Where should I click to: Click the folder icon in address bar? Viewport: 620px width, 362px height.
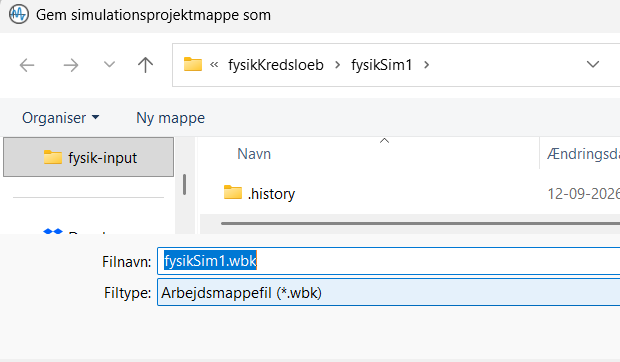(193, 64)
